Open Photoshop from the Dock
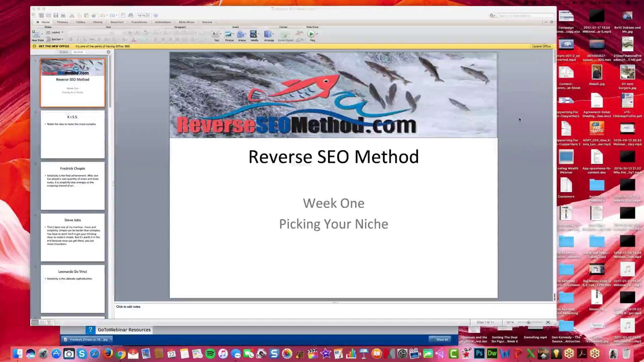The width and height of the screenshot is (644, 362). (479, 354)
